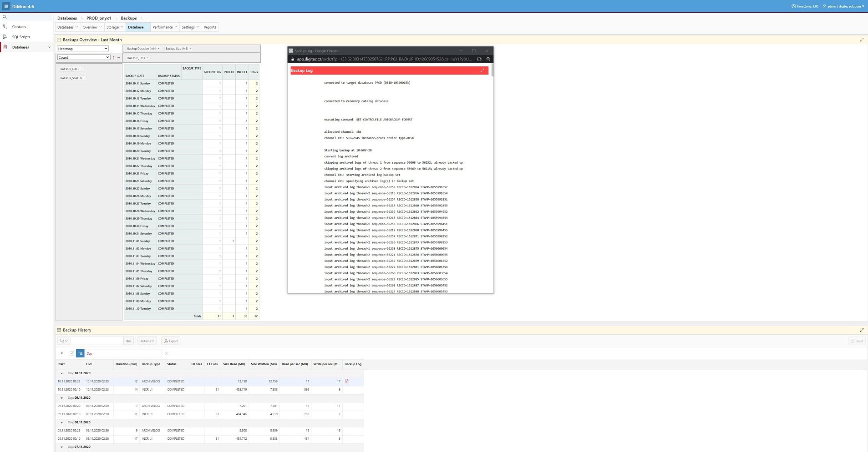Click the zoom magnifier in popup address bar
The height and width of the screenshot is (452, 868).
click(x=488, y=59)
